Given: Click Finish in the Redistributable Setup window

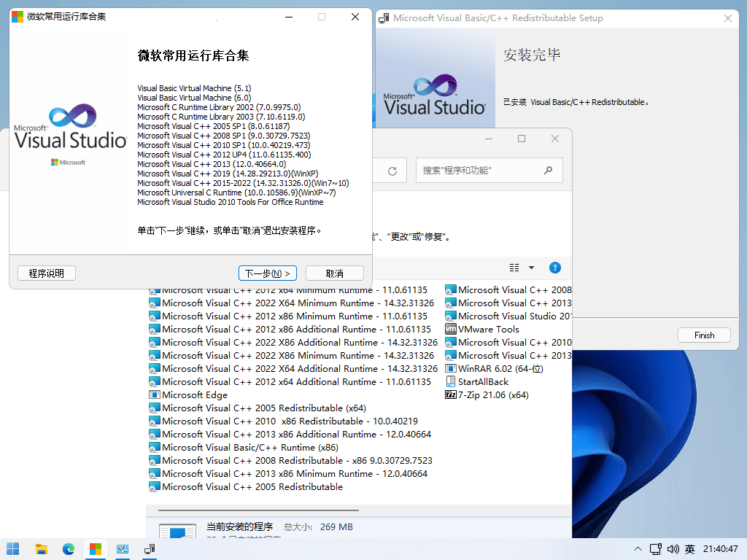Looking at the screenshot, I should [704, 335].
